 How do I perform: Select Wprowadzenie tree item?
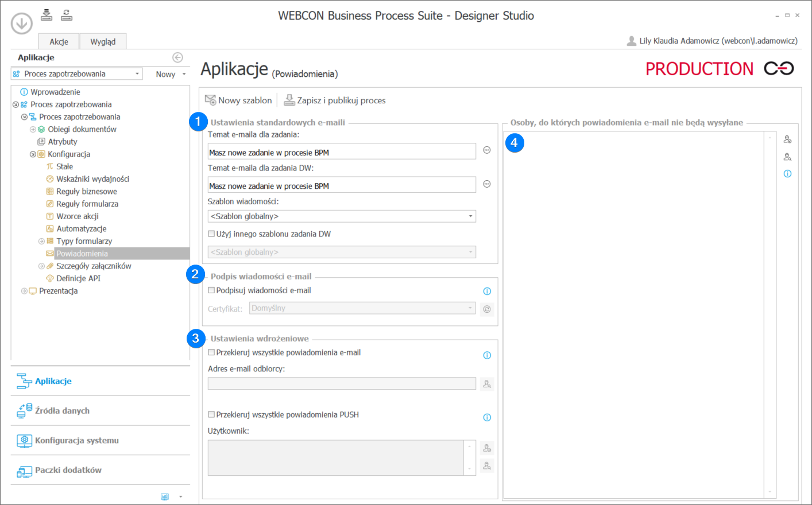[x=55, y=92]
